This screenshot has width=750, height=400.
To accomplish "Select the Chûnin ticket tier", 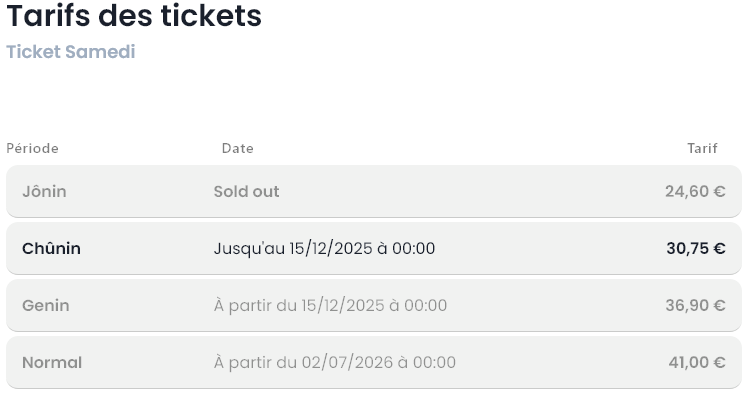I will (51, 248).
